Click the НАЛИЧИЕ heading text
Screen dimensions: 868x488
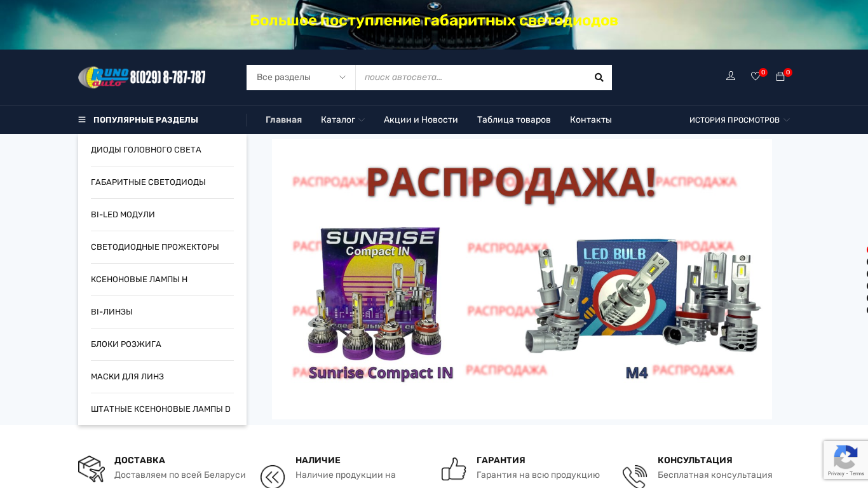(x=318, y=460)
